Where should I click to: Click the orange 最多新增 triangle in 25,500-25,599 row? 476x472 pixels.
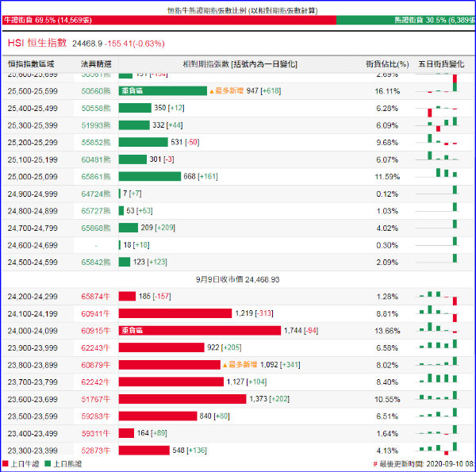(212, 91)
